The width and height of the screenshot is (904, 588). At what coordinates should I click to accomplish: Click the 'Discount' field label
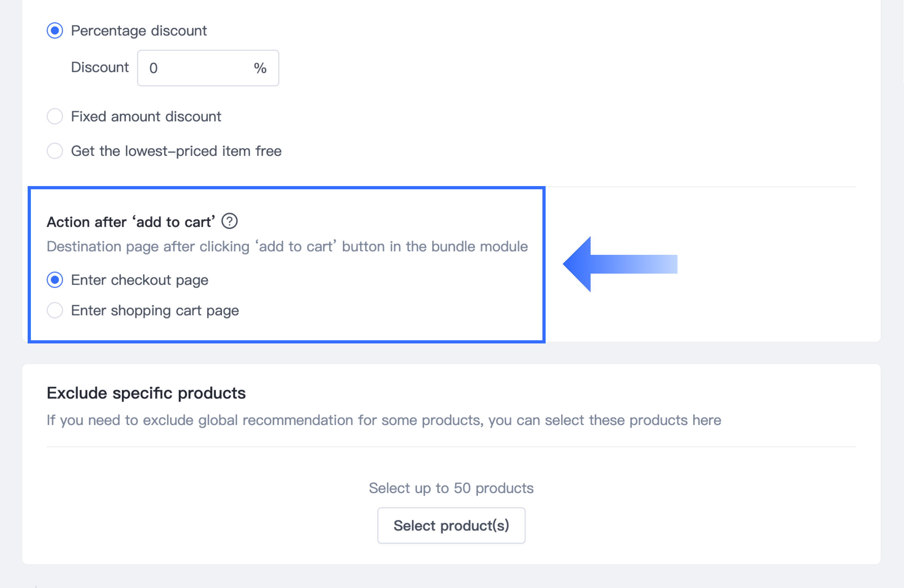point(100,67)
